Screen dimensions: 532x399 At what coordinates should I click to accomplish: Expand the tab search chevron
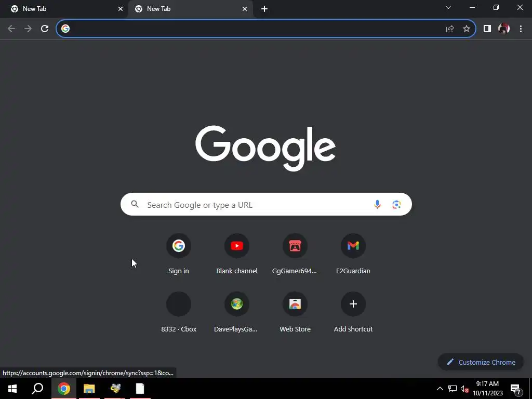pos(448,7)
